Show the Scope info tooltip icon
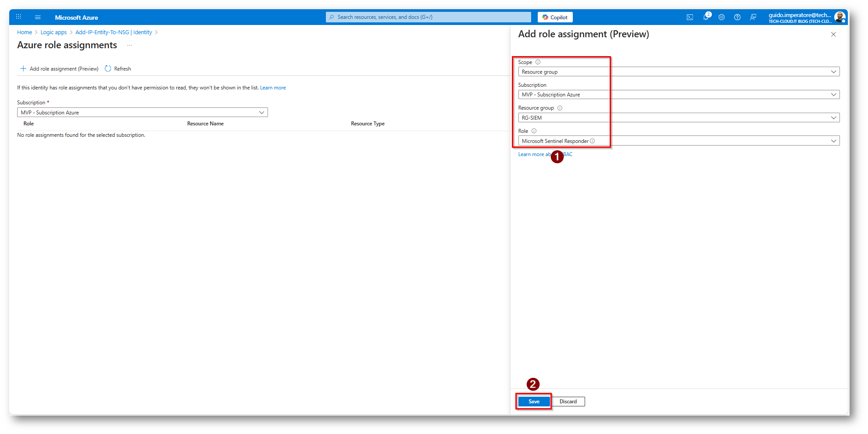This screenshot has height=434, width=868. tap(538, 62)
